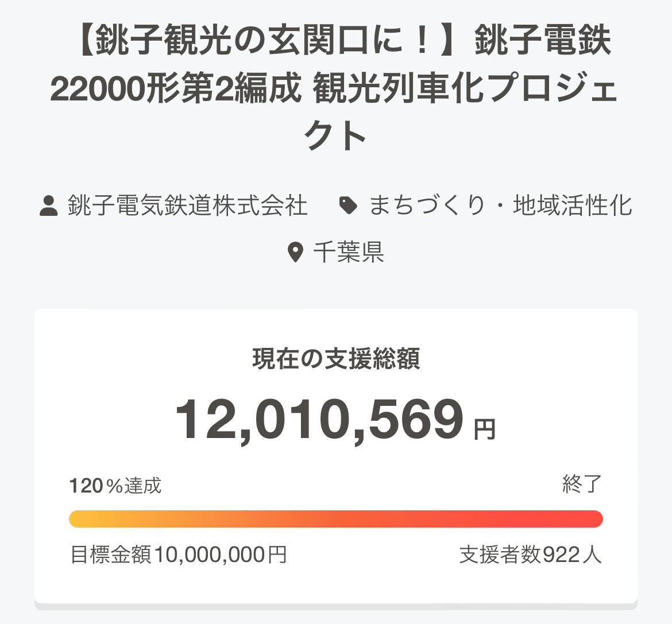Click the location pin icon

pyautogui.click(x=295, y=252)
